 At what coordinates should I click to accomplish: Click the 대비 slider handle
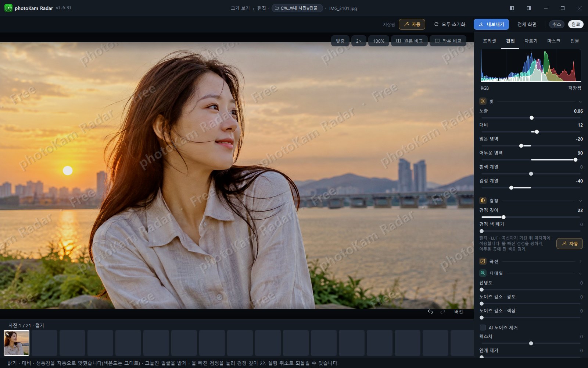tap(537, 132)
